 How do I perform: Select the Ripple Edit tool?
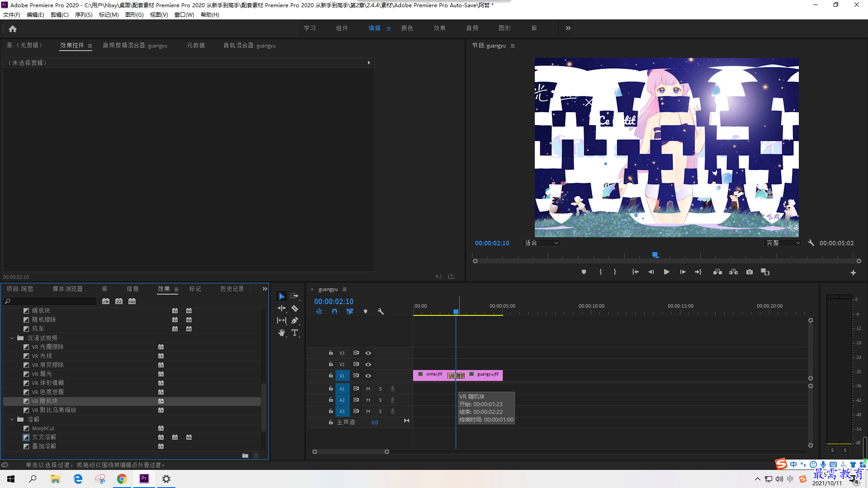[x=282, y=308]
